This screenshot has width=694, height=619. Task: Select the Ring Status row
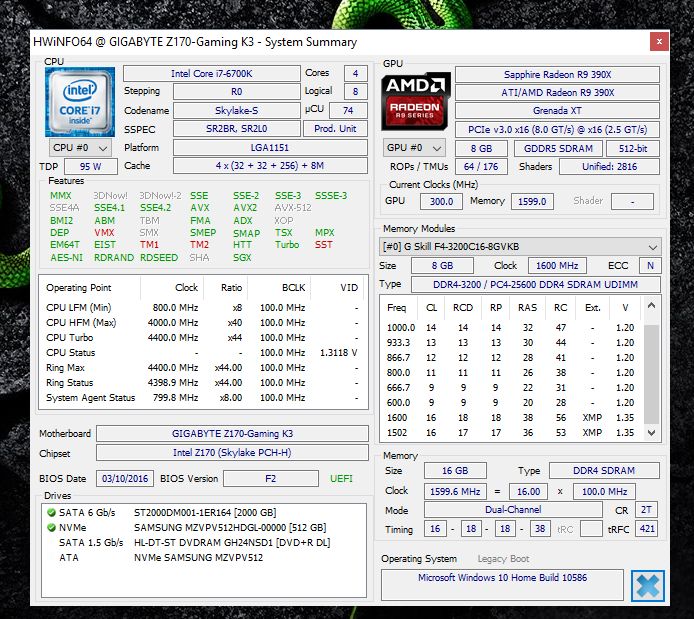202,383
